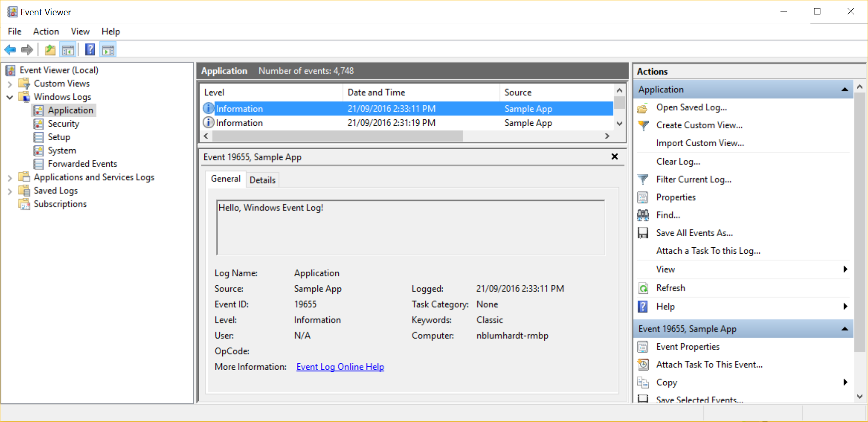Screen dimensions: 868x422
Task: Click the Create Custom View funnel icon
Action: (x=643, y=125)
